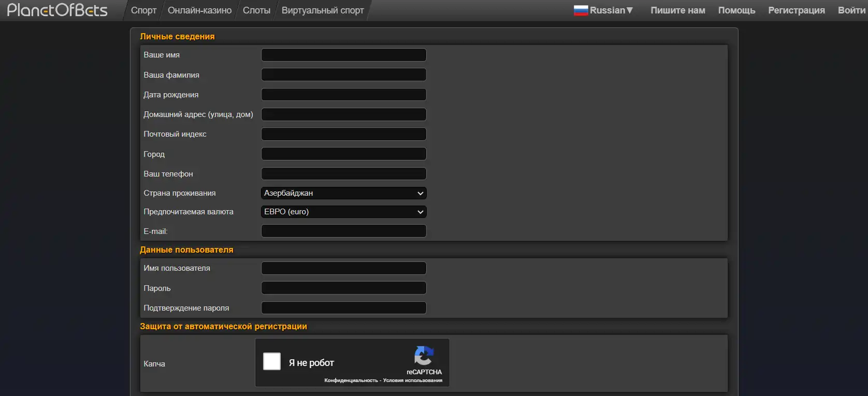Screen dimensions: 868x396
Task: Go to "Онлайн-казино" section
Action: pos(199,10)
